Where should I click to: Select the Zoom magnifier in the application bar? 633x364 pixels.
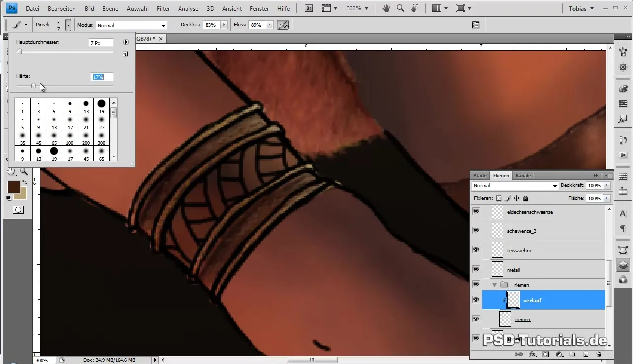401,8
